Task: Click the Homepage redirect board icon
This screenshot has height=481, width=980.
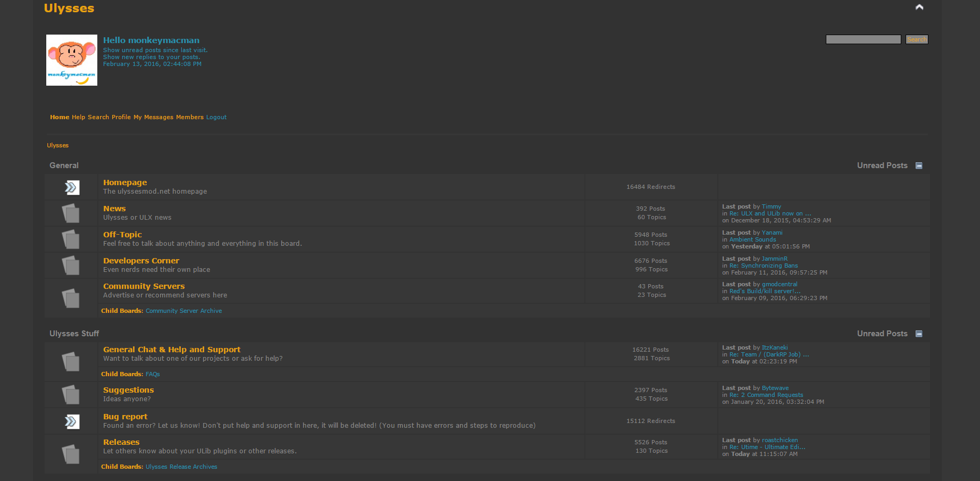Action: 71,187
